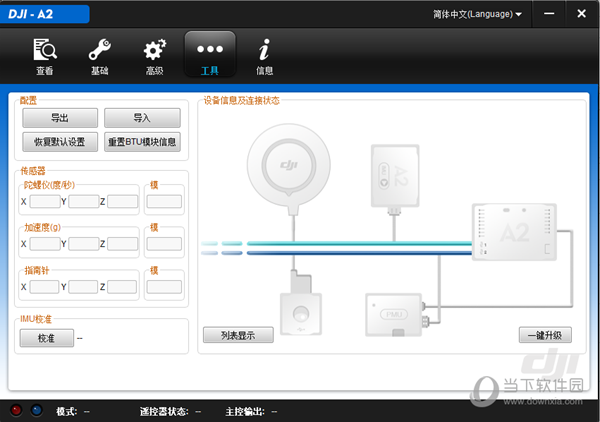The width and height of the screenshot is (600, 422).
Task: Click the 一键升级 button
Action: pos(545,335)
